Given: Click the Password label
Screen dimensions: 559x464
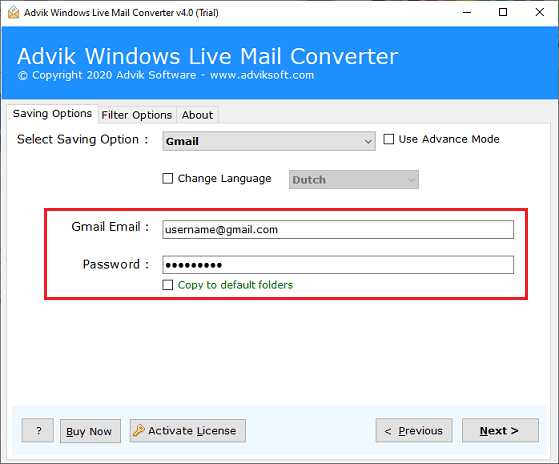Looking at the screenshot, I should click(116, 264).
